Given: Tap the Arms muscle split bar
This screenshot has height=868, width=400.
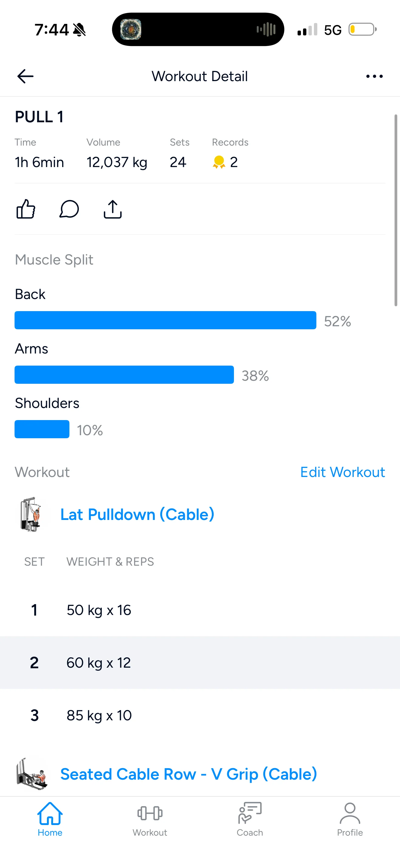Looking at the screenshot, I should pyautogui.click(x=124, y=375).
